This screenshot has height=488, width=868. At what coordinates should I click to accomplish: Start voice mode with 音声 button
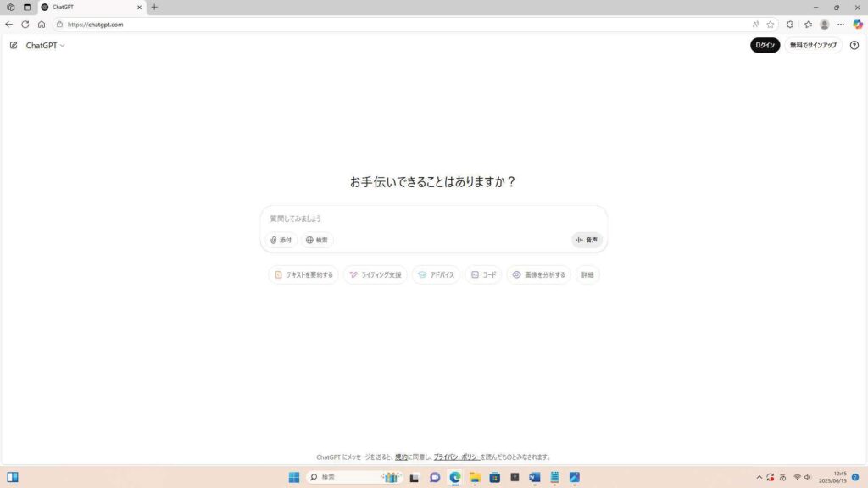[587, 240]
